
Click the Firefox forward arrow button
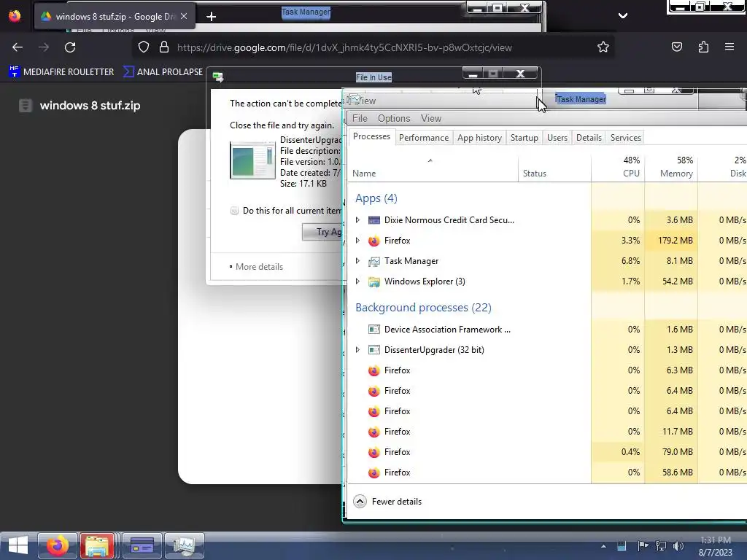pos(44,47)
